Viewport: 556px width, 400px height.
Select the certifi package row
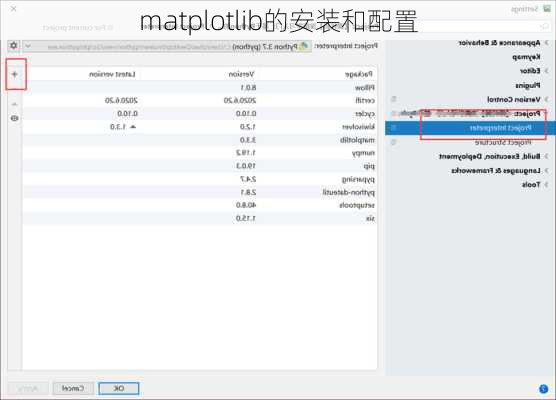[199, 101]
